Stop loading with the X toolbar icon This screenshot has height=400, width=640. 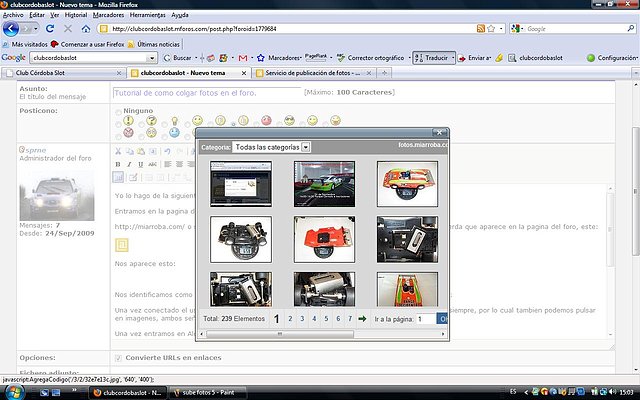pyautogui.click(x=68, y=29)
